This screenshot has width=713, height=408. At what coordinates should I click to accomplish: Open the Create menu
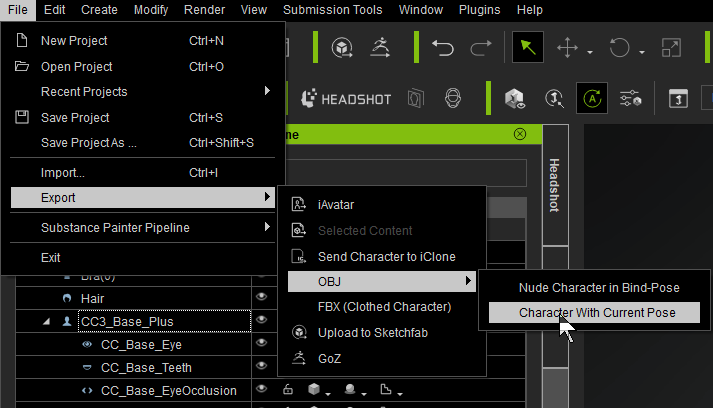point(99,10)
